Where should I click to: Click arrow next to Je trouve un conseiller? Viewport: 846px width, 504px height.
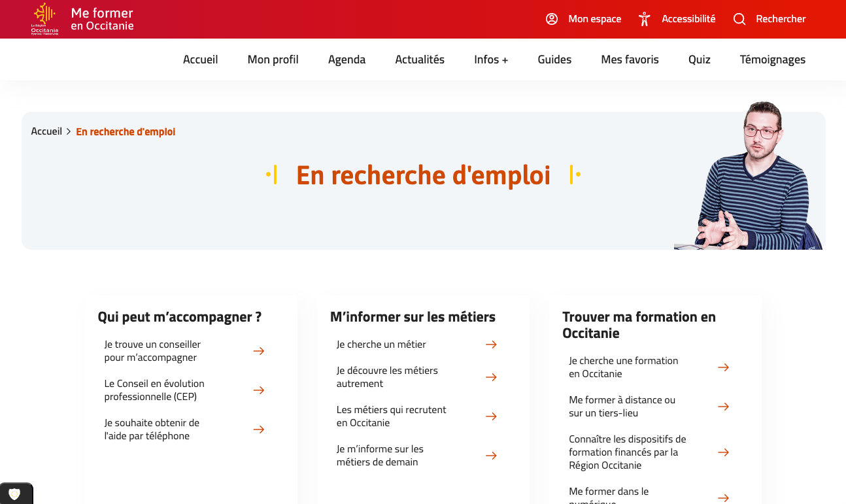coord(259,351)
